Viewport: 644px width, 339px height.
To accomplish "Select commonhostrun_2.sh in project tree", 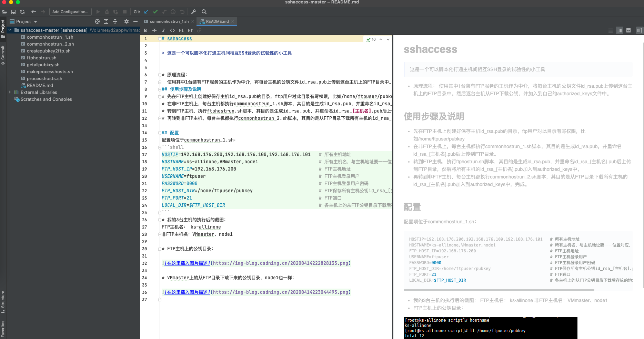I will 50,44.
